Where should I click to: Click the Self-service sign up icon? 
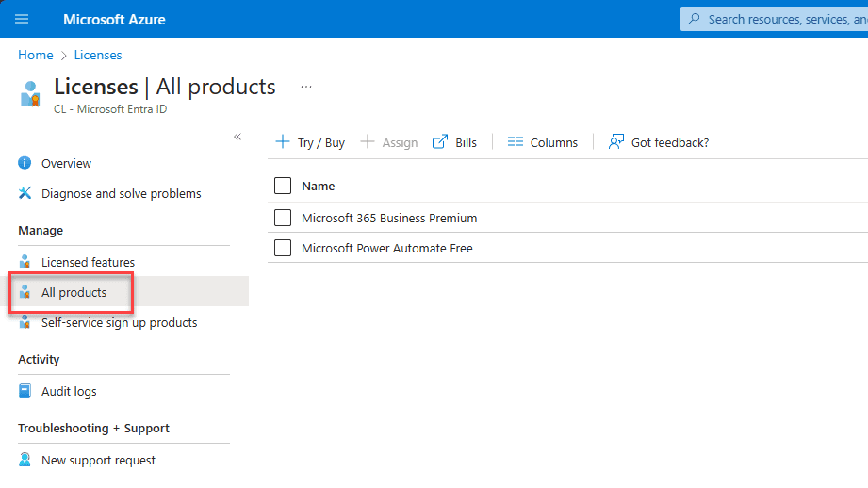[25, 321]
